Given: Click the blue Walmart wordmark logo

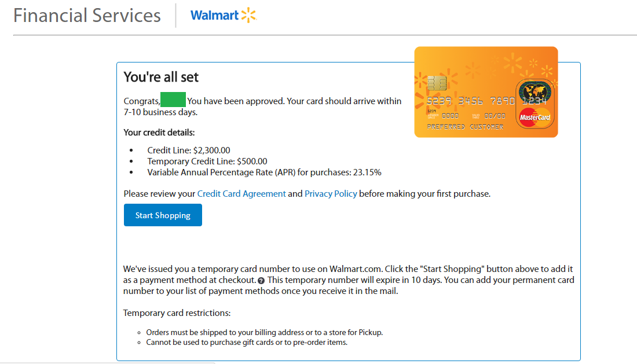Looking at the screenshot, I should (x=215, y=15).
